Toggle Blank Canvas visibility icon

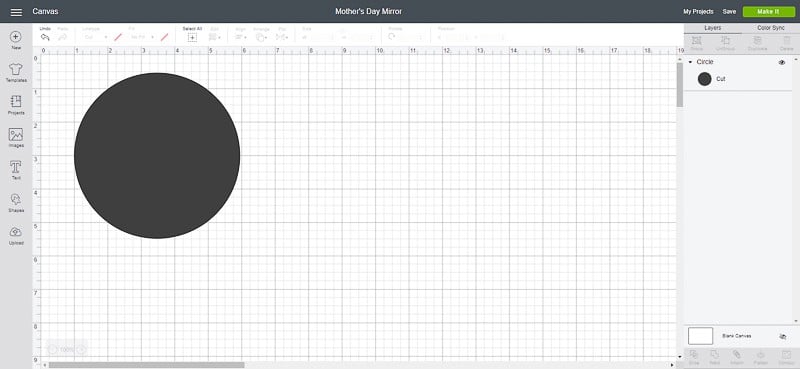tap(783, 336)
